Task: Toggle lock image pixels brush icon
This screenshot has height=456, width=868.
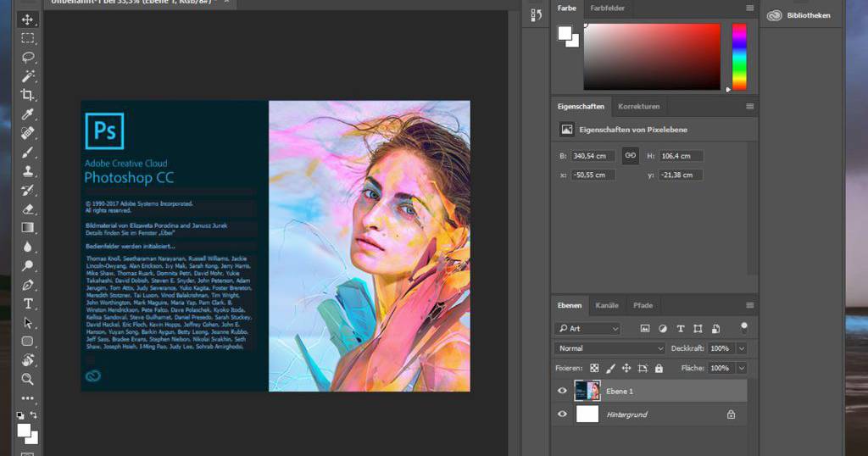Action: 610,368
